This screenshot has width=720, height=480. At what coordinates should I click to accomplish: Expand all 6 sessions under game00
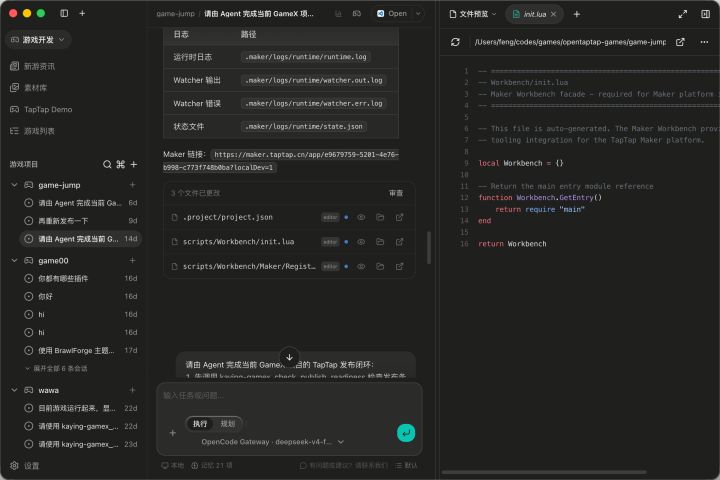(56, 368)
